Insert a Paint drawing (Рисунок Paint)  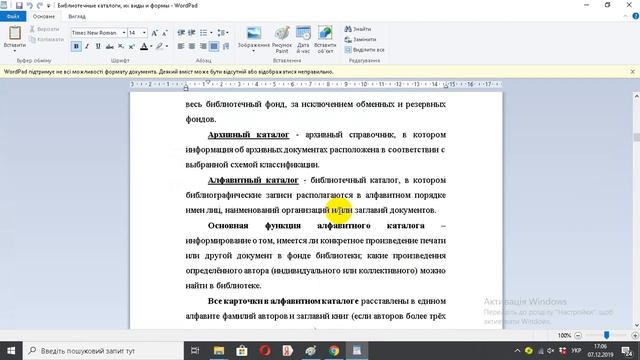pos(282,33)
